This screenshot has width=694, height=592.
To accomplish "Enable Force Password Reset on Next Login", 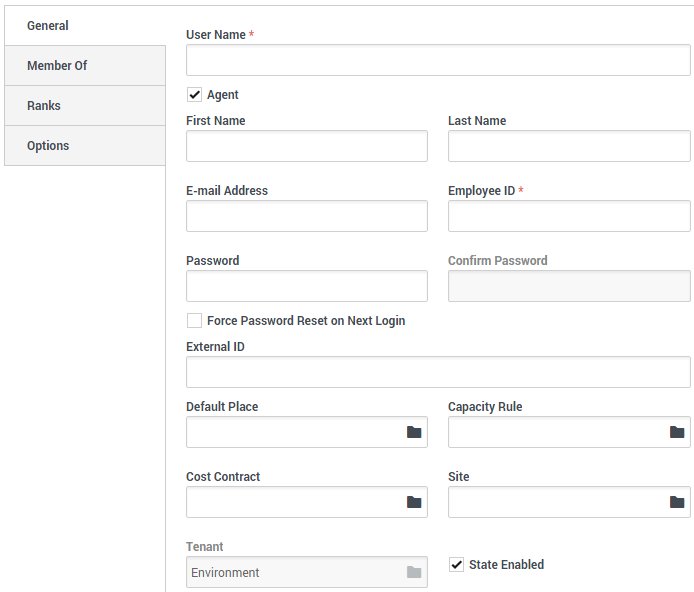I will [x=195, y=321].
